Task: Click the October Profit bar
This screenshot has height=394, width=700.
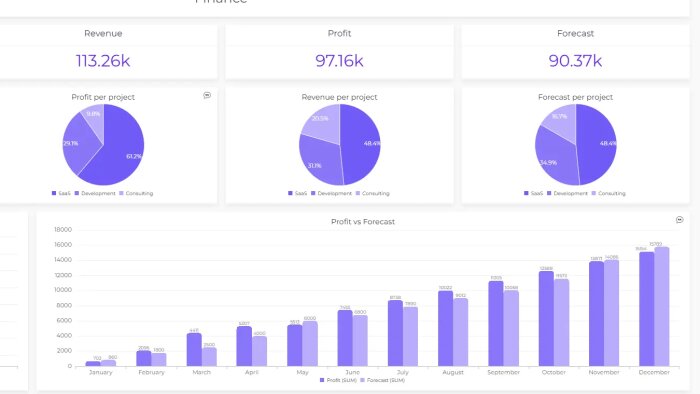Action: point(546,319)
